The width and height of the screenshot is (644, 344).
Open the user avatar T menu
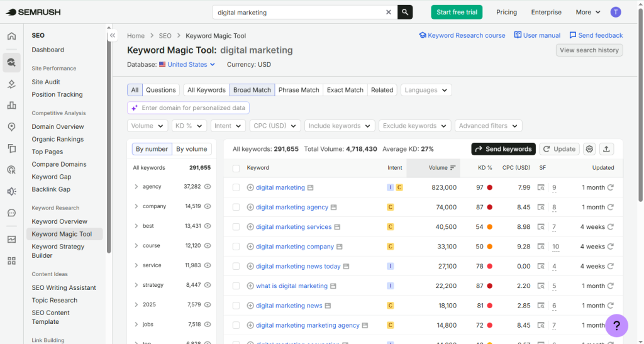pyautogui.click(x=615, y=13)
